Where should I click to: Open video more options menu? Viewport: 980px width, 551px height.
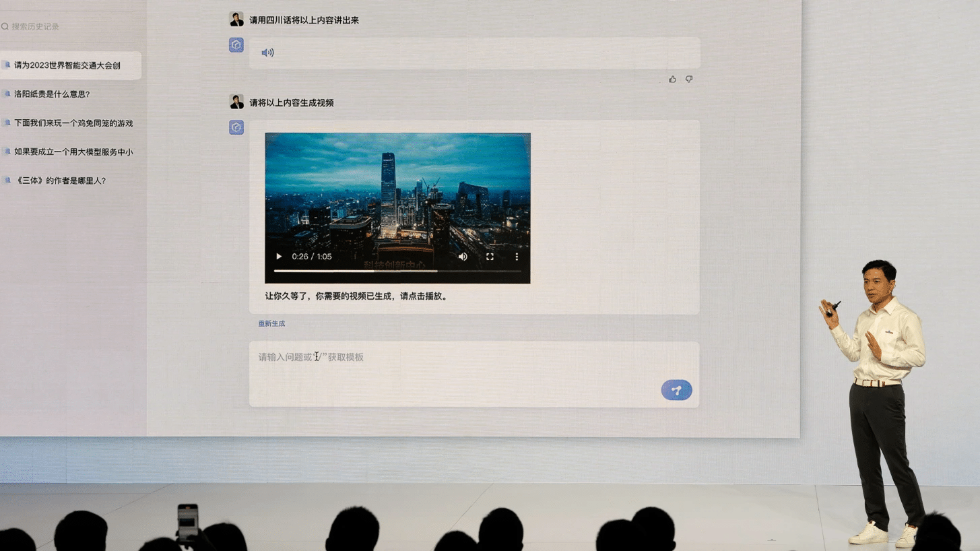pyautogui.click(x=517, y=257)
